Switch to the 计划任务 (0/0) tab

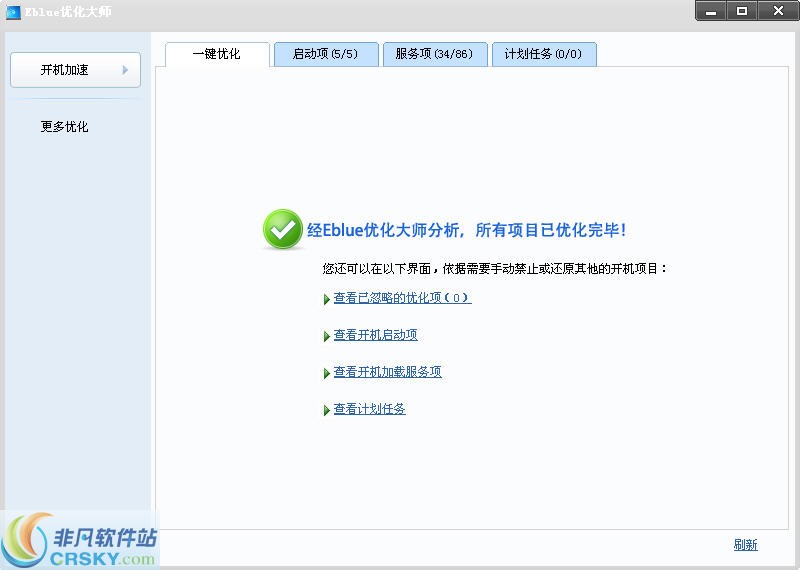(x=544, y=54)
